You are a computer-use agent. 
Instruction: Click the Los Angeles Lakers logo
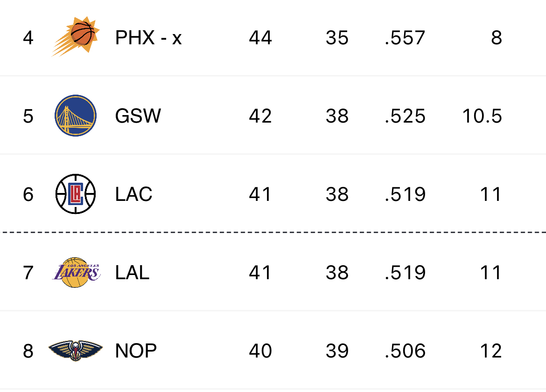pos(76,272)
